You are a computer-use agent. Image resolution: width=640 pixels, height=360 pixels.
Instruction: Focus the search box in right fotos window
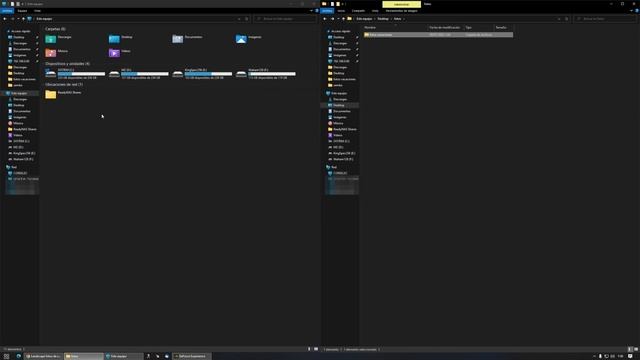pos(605,19)
